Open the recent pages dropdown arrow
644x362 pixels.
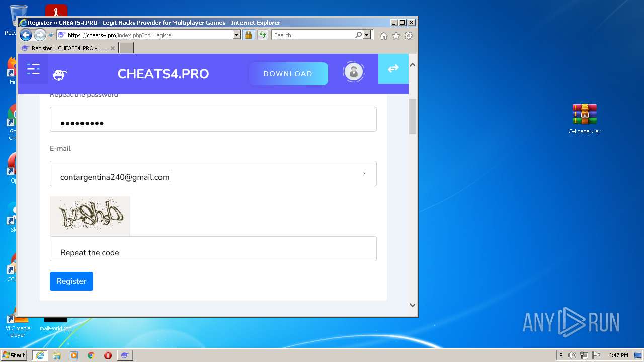pyautogui.click(x=51, y=35)
